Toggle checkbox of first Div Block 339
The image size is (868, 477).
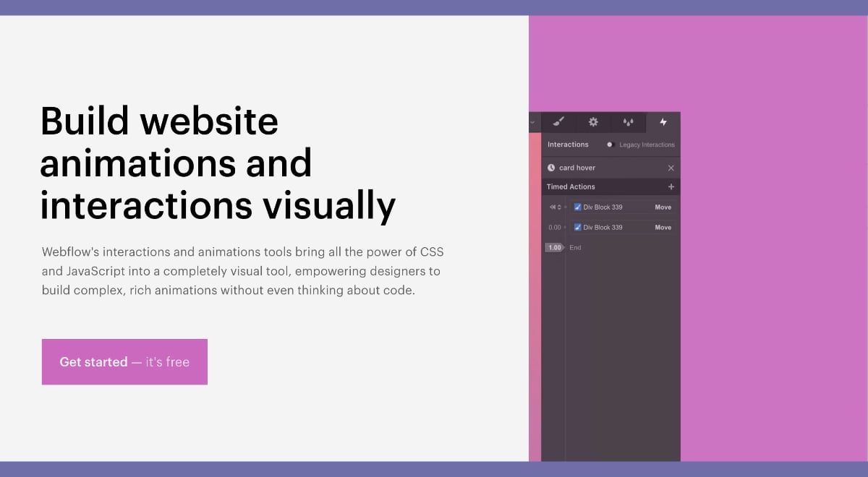click(x=577, y=207)
